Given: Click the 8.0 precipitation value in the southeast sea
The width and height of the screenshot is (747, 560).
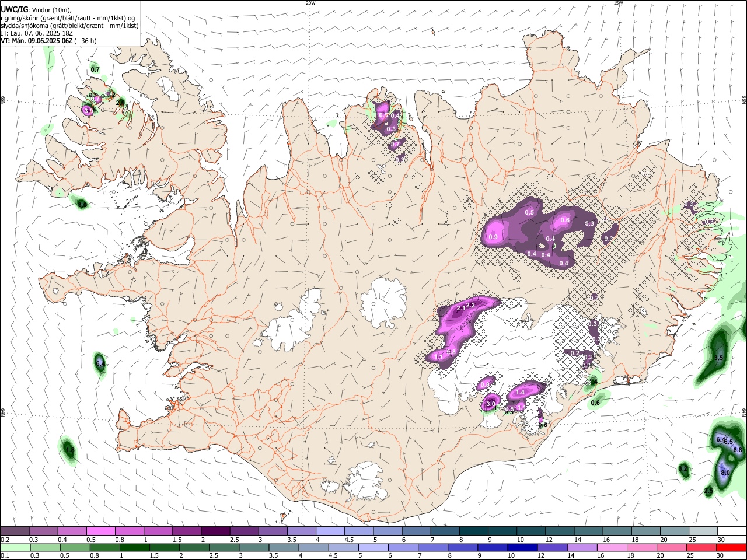Looking at the screenshot, I should coord(725,473).
